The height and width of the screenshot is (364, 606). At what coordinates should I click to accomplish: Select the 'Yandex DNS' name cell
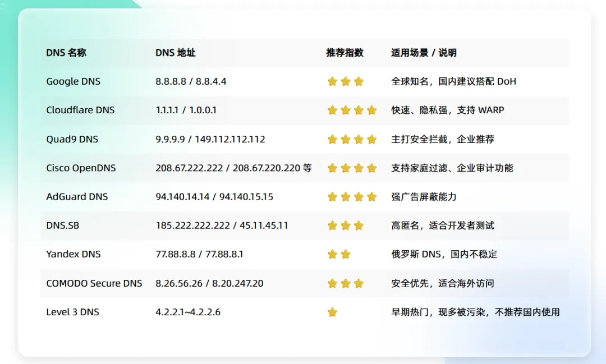click(74, 254)
